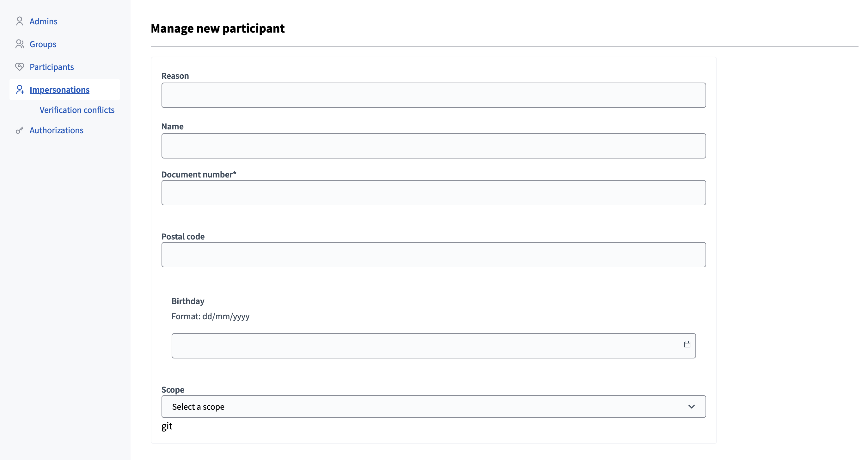
Task: Click inside the Reason input field
Action: 434,95
